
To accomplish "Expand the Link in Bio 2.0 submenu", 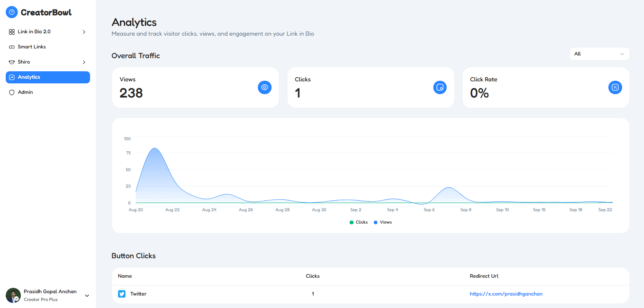I will coord(84,32).
